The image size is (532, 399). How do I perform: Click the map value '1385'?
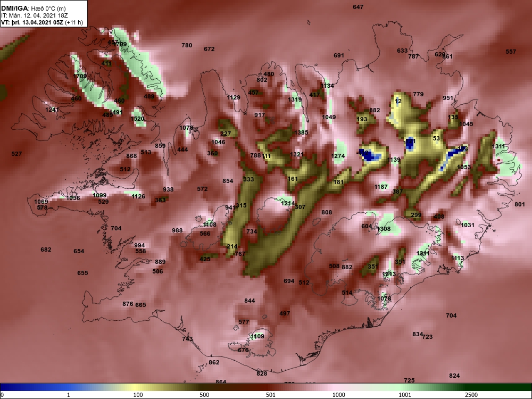pos(301,132)
